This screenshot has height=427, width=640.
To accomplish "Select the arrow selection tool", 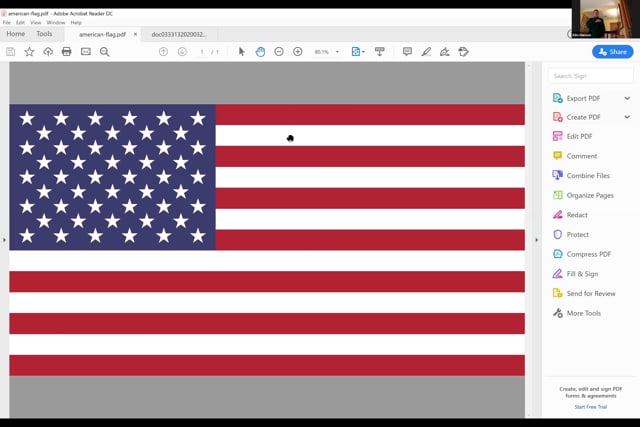I will tap(242, 52).
